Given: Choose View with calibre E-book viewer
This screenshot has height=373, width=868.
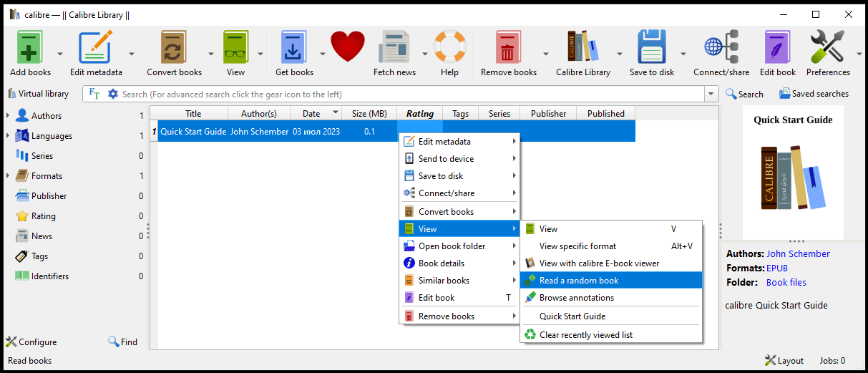Looking at the screenshot, I should tap(612, 263).
